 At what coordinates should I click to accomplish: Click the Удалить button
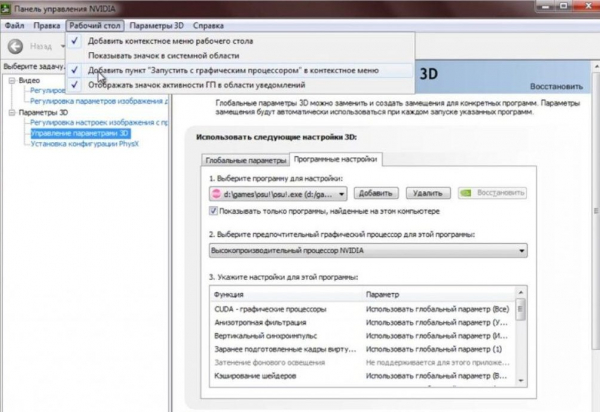pyautogui.click(x=428, y=193)
